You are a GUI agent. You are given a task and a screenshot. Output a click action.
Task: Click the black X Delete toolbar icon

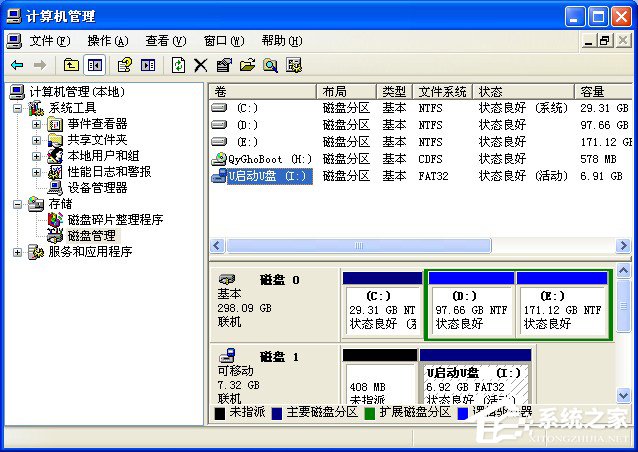(201, 65)
